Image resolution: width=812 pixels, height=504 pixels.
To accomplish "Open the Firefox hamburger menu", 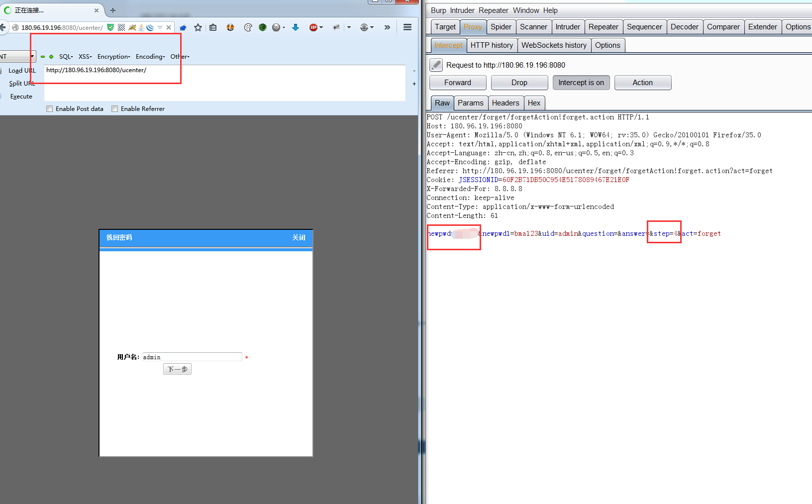I will tap(407, 27).
